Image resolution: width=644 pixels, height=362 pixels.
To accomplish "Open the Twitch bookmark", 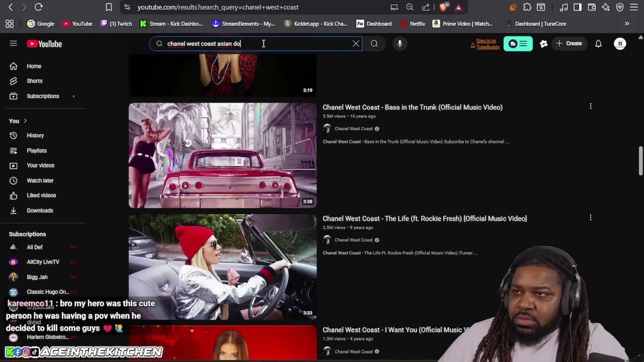I will [x=116, y=24].
